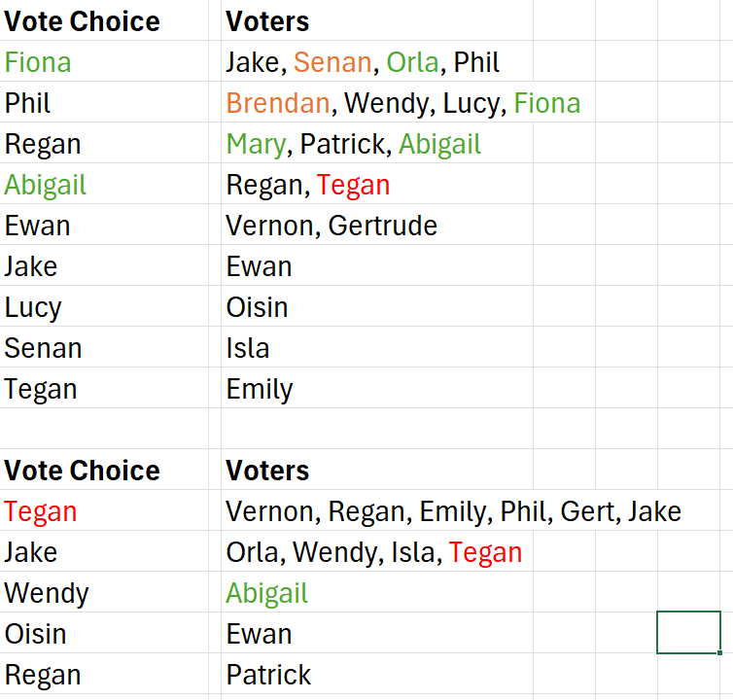Viewport: 733px width, 700px height.
Task: Click the 'Vernon, Gertrude' voters cell
Action: click(377, 225)
